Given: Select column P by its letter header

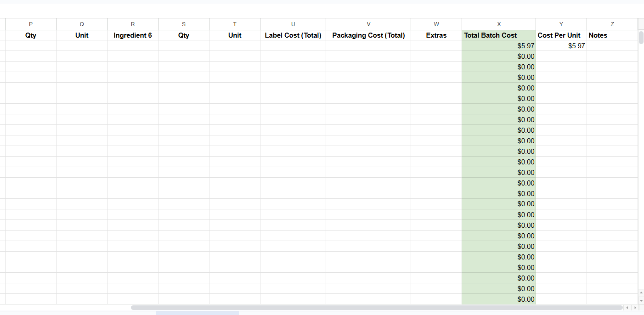Looking at the screenshot, I should [x=31, y=24].
